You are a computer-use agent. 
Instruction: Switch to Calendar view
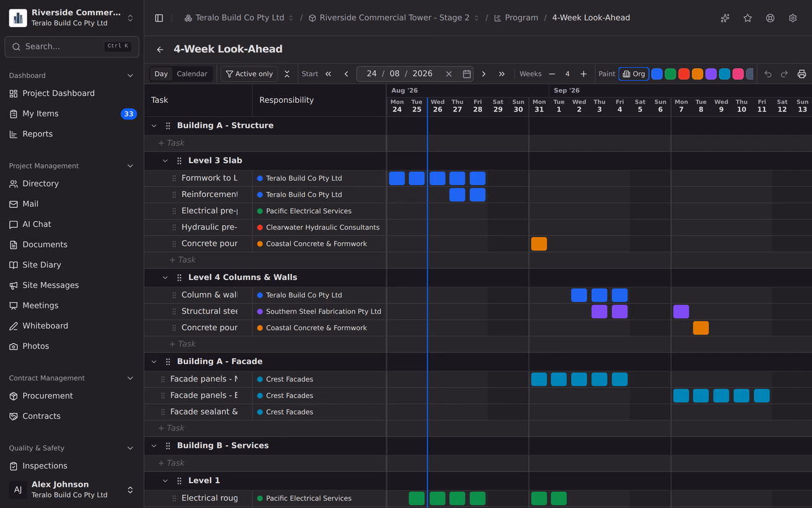pos(192,74)
